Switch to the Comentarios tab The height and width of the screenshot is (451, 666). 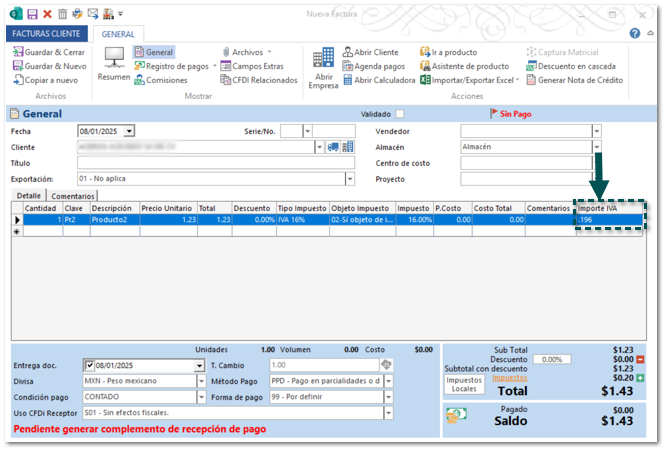click(x=73, y=196)
